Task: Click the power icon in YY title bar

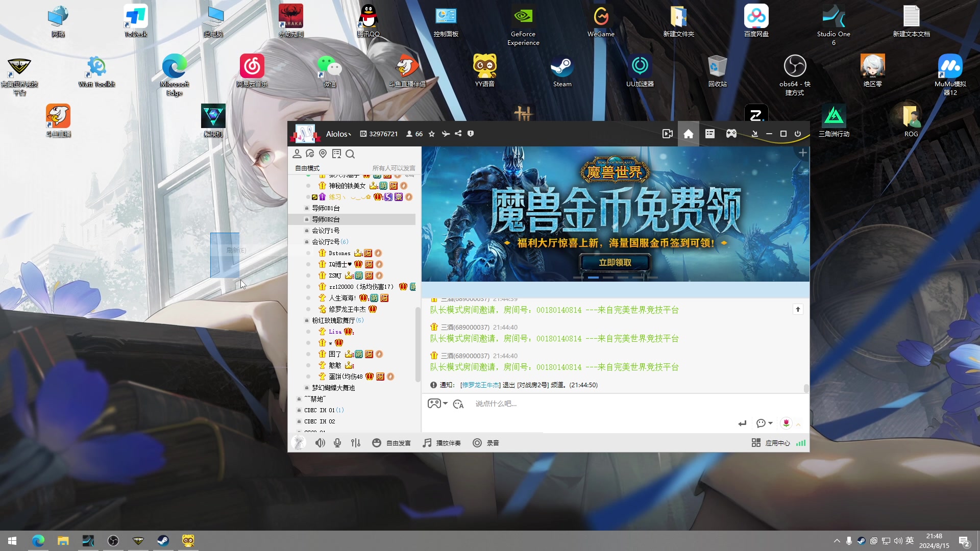Action: pyautogui.click(x=798, y=134)
